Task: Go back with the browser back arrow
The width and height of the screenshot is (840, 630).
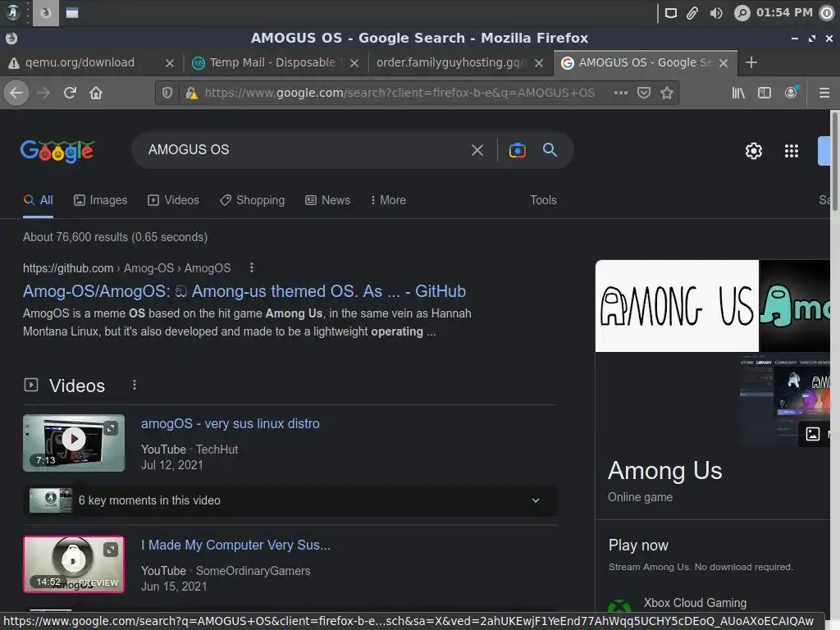Action: (x=16, y=94)
